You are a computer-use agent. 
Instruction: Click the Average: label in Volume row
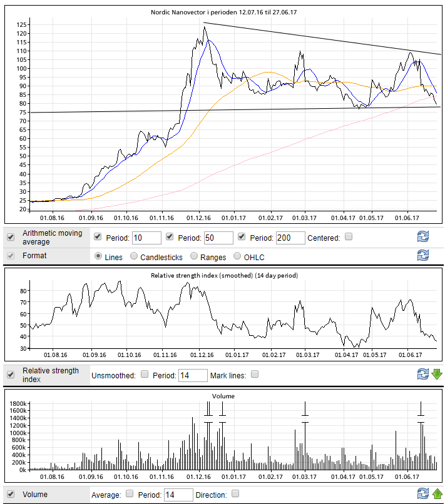[x=106, y=495]
